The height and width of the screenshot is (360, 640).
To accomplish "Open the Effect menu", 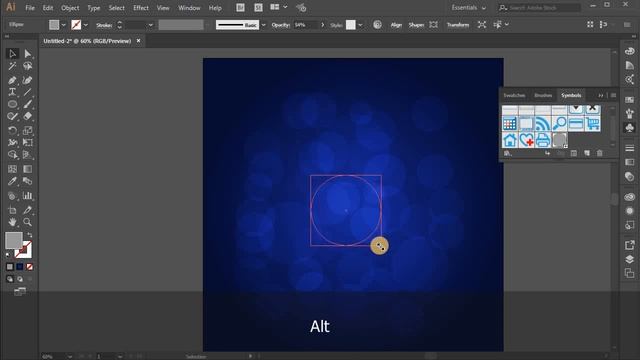I will 141,8.
